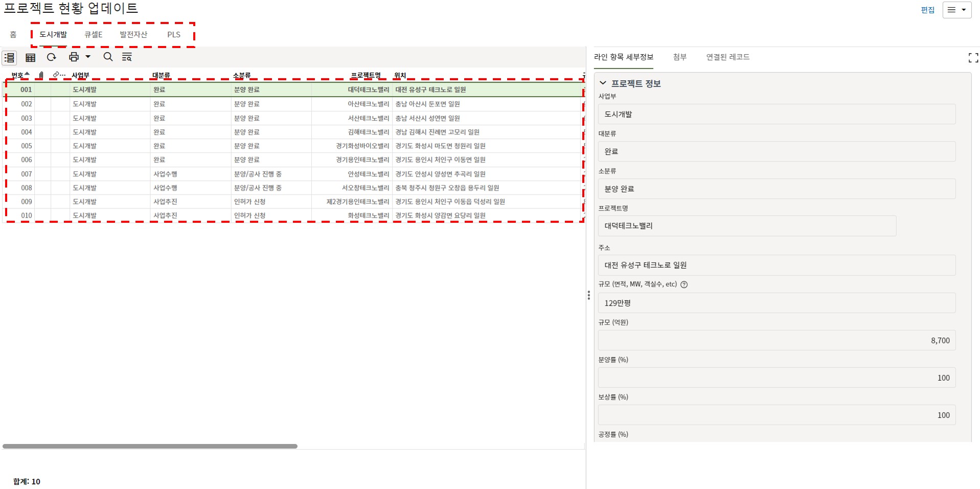Go to the 홈 tab

pos(13,35)
